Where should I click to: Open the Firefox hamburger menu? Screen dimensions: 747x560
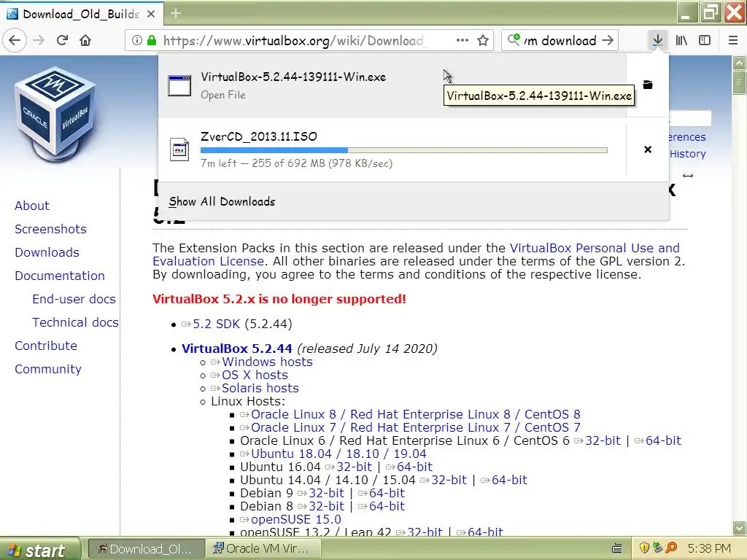733,41
